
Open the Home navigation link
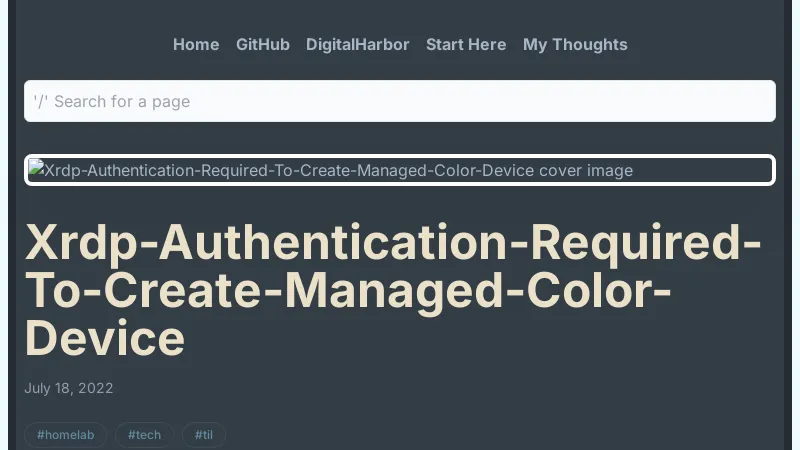pos(196,45)
